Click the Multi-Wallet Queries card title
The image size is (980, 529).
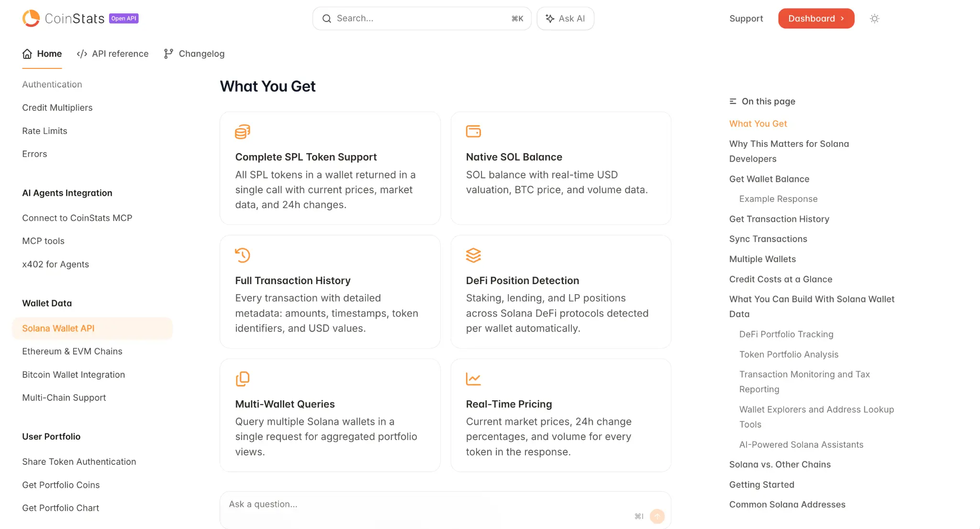pos(285,404)
